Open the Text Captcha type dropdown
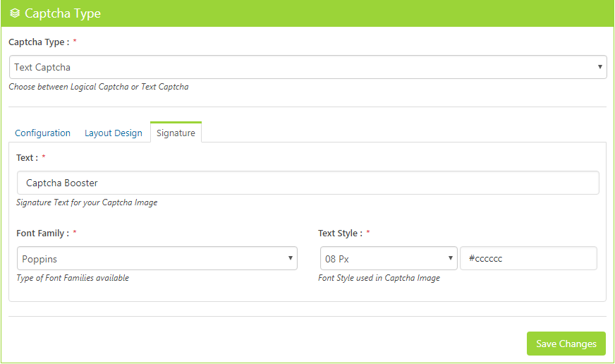The image size is (615, 364). click(x=307, y=67)
